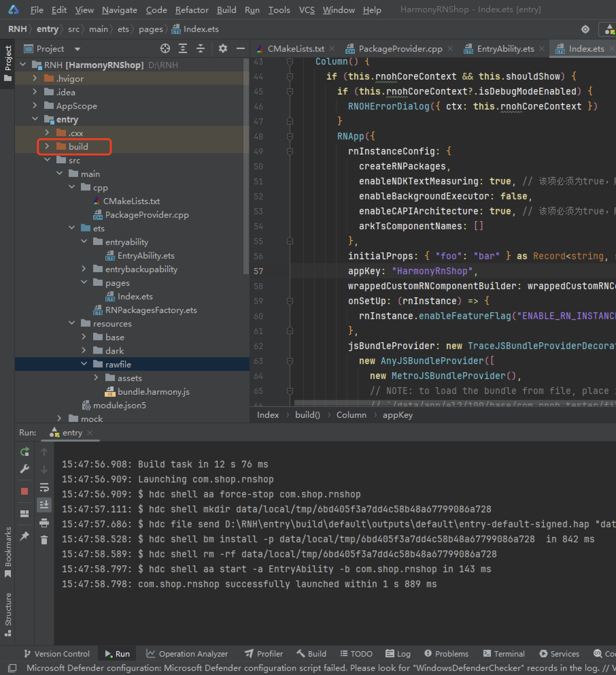616x675 pixels.
Task: Expand the entrybackupability folder
Action: coord(84,269)
